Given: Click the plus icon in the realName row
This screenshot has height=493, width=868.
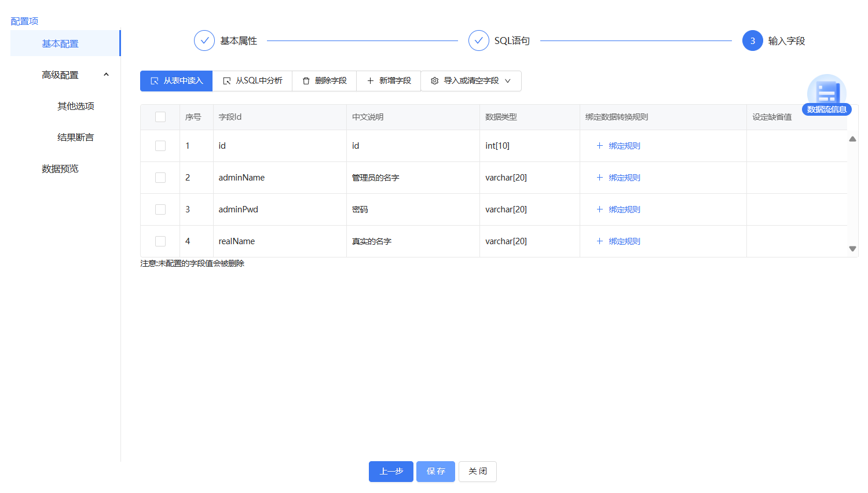Looking at the screenshot, I should pos(600,241).
